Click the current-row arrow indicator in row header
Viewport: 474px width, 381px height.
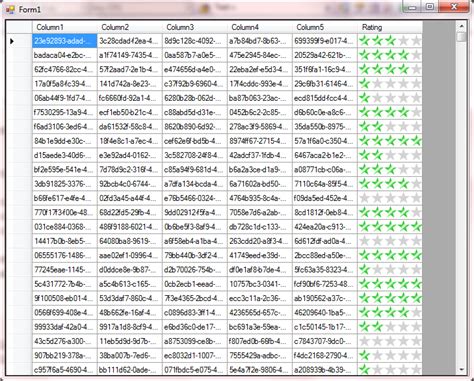12,41
